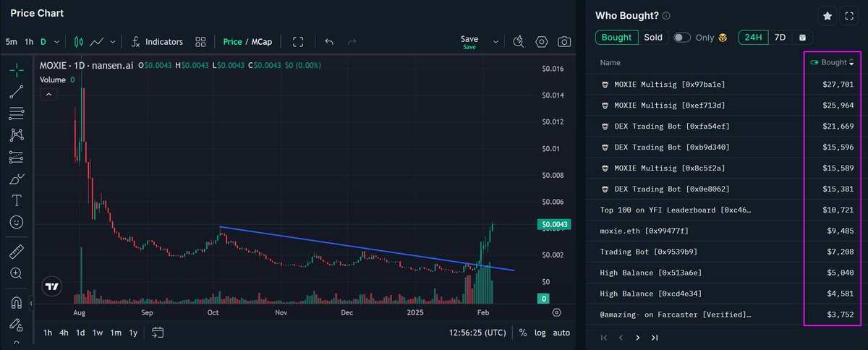The height and width of the screenshot is (350, 868).
Task: Open the Fibonacci retracement tool
Action: click(16, 114)
